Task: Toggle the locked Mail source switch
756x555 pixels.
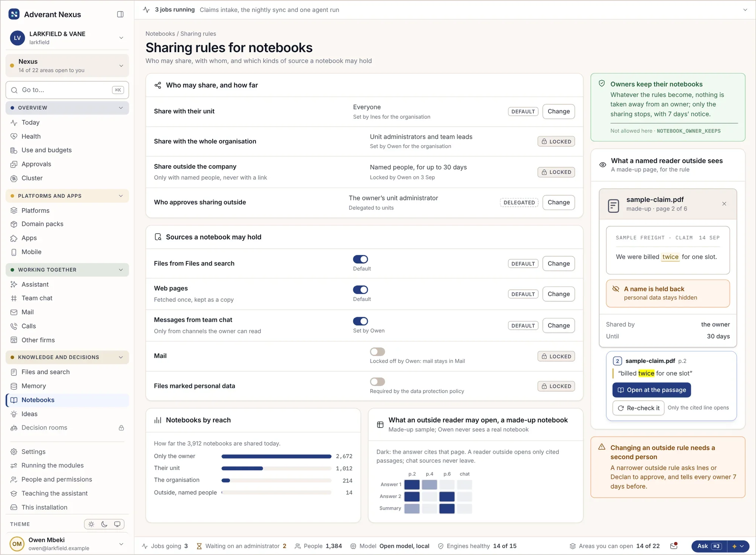Action: coord(377,352)
